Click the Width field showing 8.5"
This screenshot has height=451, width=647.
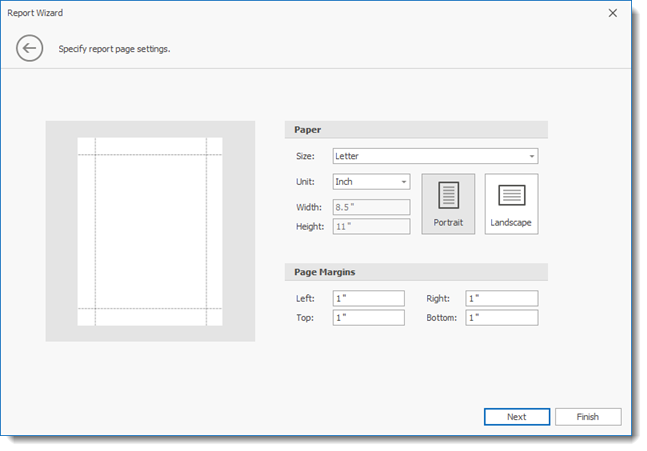[371, 207]
